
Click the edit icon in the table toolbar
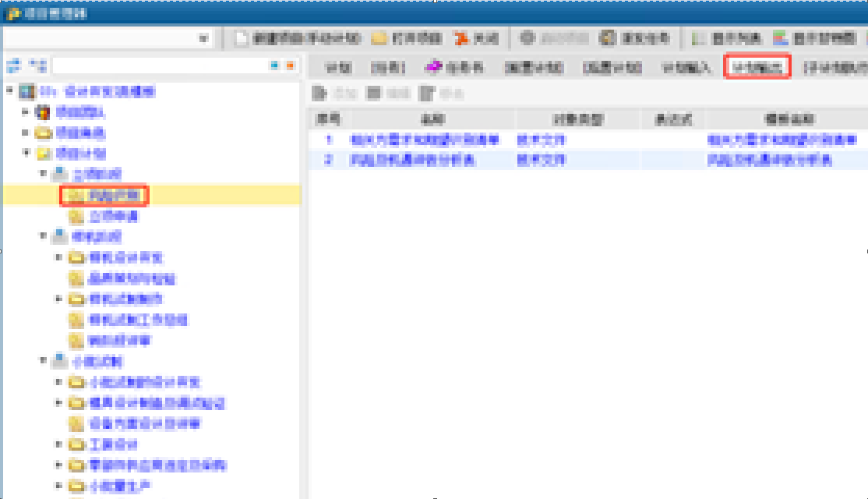tap(374, 93)
